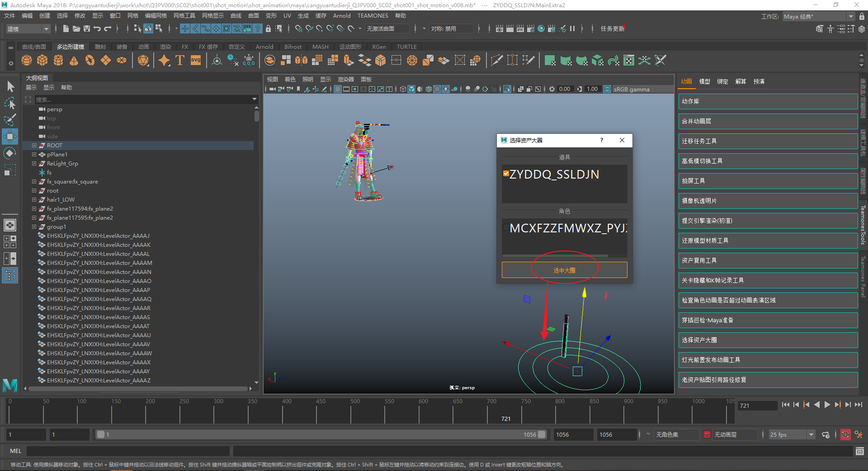Click the Save scene icon

pos(87,28)
